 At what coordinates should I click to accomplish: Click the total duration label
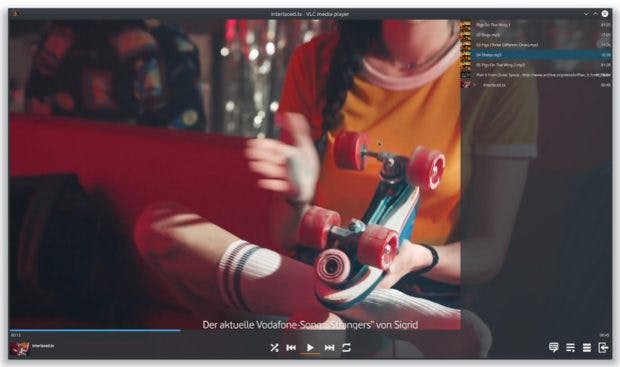point(604,335)
